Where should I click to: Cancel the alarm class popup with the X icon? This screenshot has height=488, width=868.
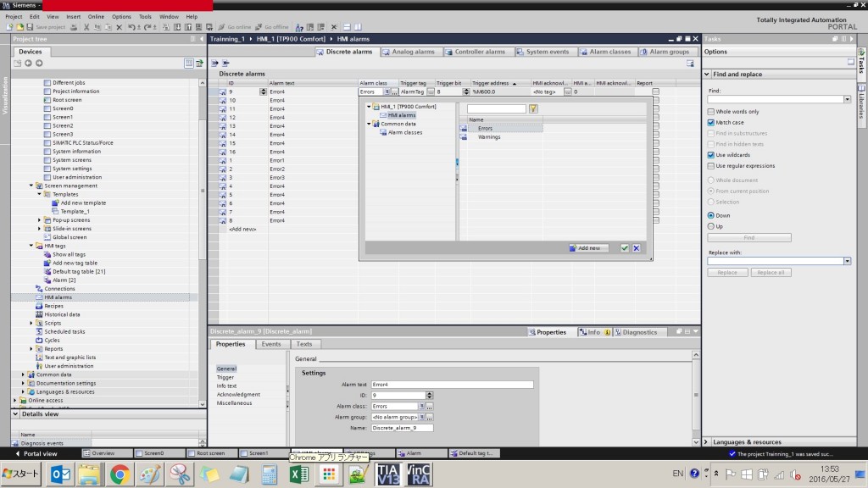[x=637, y=248]
